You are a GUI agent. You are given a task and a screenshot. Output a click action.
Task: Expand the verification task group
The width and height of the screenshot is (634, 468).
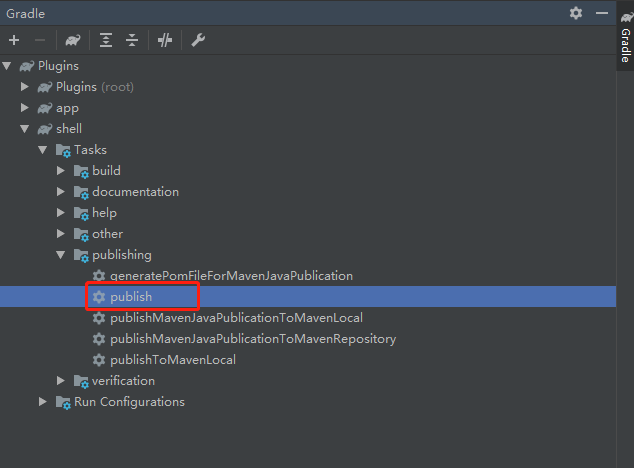[61, 381]
